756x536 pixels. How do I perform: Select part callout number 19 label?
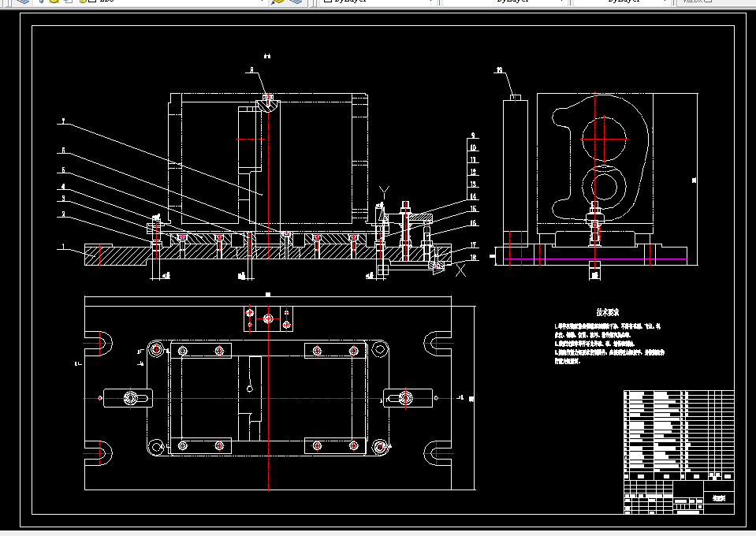(x=500, y=70)
